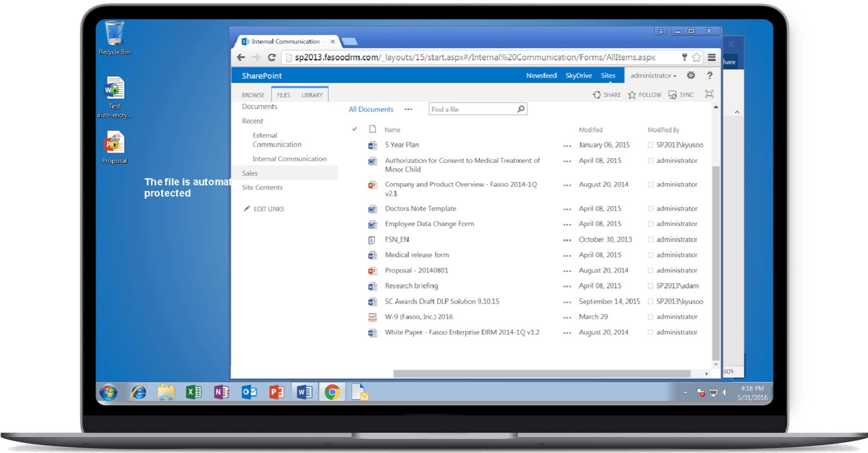This screenshot has height=453, width=868.
Task: Click search magnifier in Find a file
Action: (520, 109)
